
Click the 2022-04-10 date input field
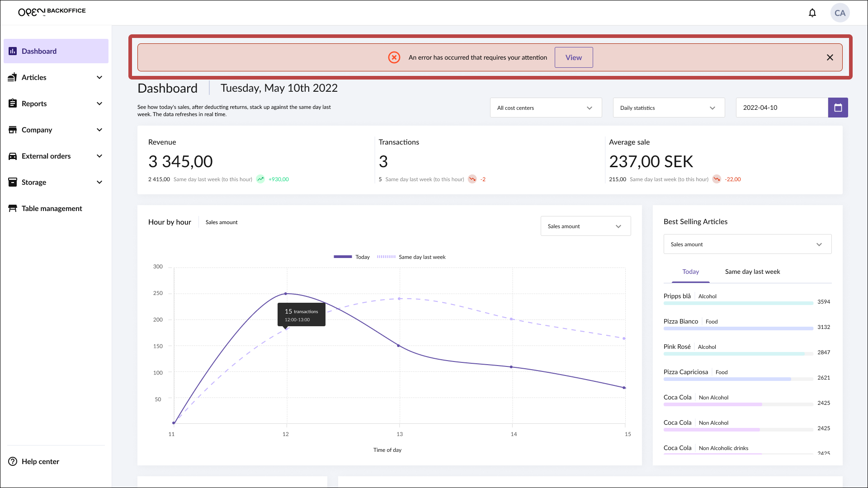click(781, 108)
